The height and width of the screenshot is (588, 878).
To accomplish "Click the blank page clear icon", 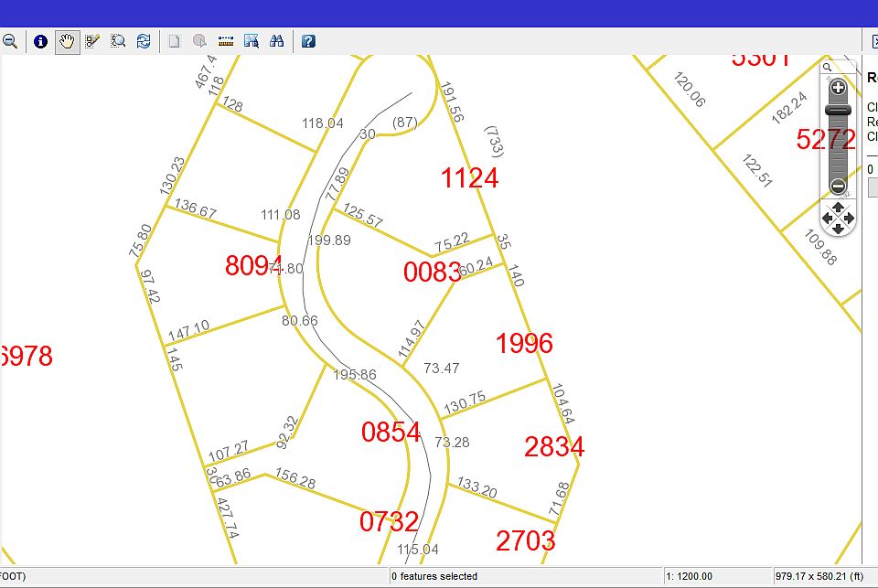I will [174, 41].
